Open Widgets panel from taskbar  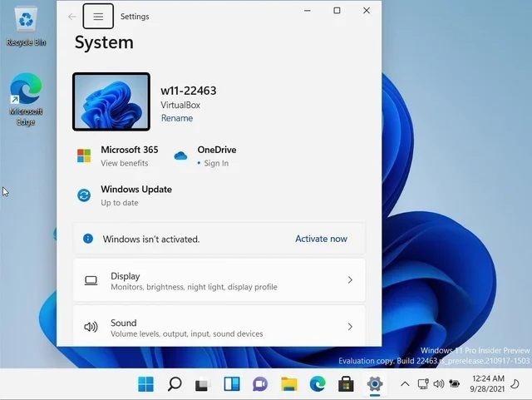pos(231,384)
